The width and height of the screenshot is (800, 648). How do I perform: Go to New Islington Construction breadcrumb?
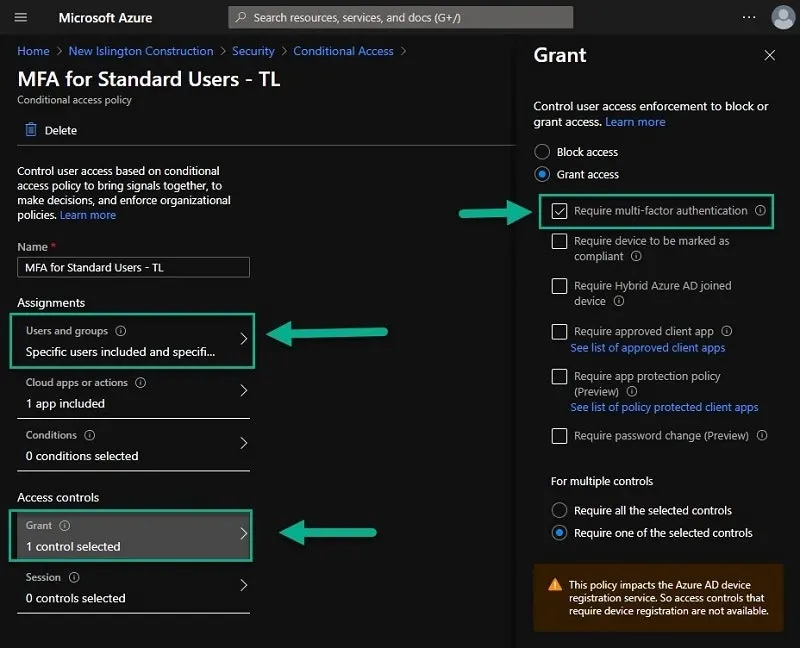(141, 51)
